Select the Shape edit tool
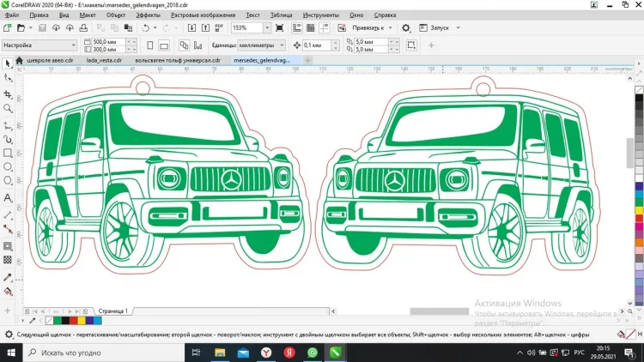The width and height of the screenshot is (644, 362). [x=8, y=77]
